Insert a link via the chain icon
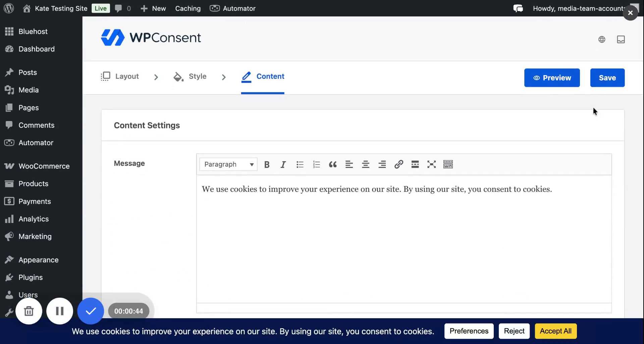The height and width of the screenshot is (344, 644). 398,164
